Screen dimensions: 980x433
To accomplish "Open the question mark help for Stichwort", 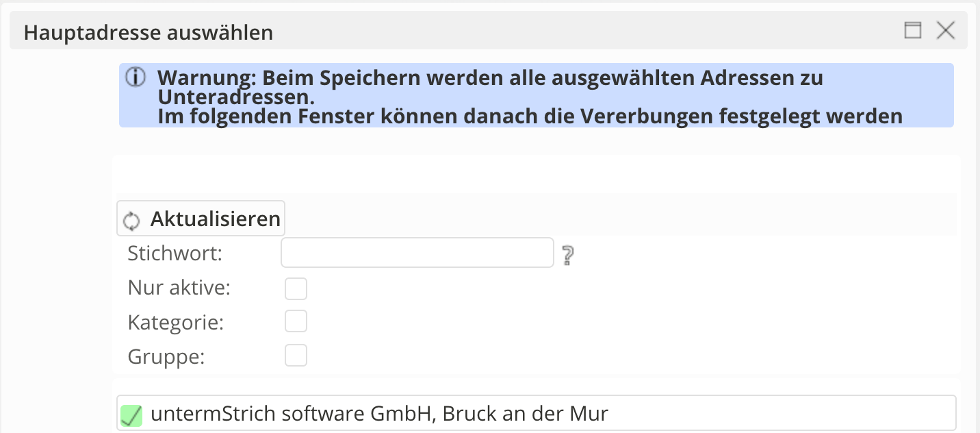I will [567, 256].
